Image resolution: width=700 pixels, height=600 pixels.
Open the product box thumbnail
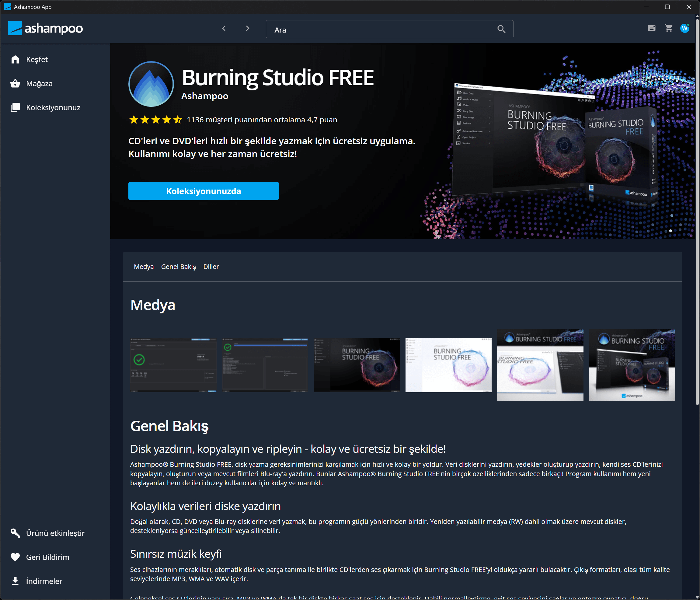click(x=632, y=365)
